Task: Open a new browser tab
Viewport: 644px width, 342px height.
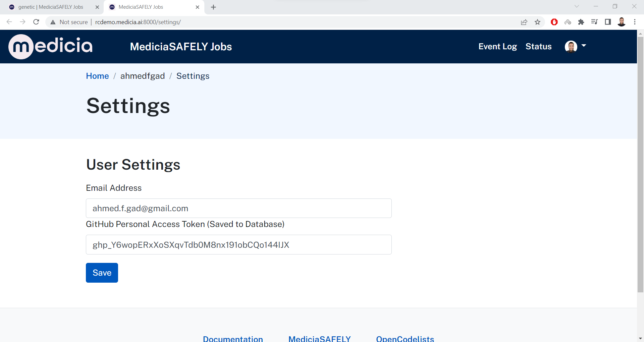Action: (x=213, y=7)
